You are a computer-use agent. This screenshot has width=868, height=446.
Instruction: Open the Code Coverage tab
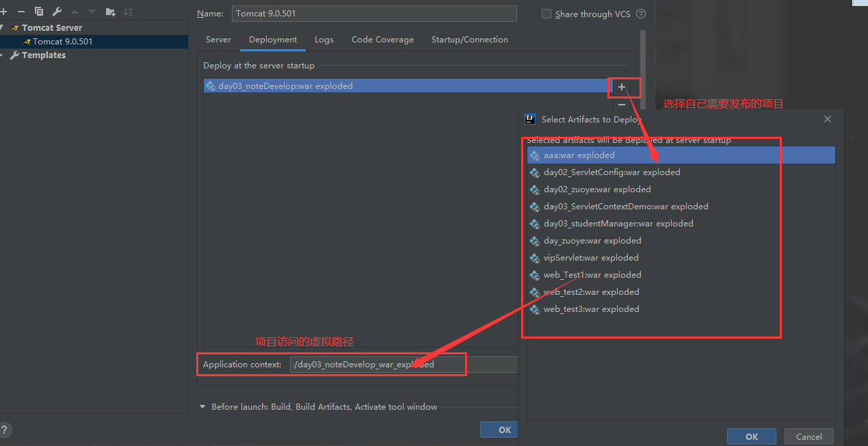(382, 40)
